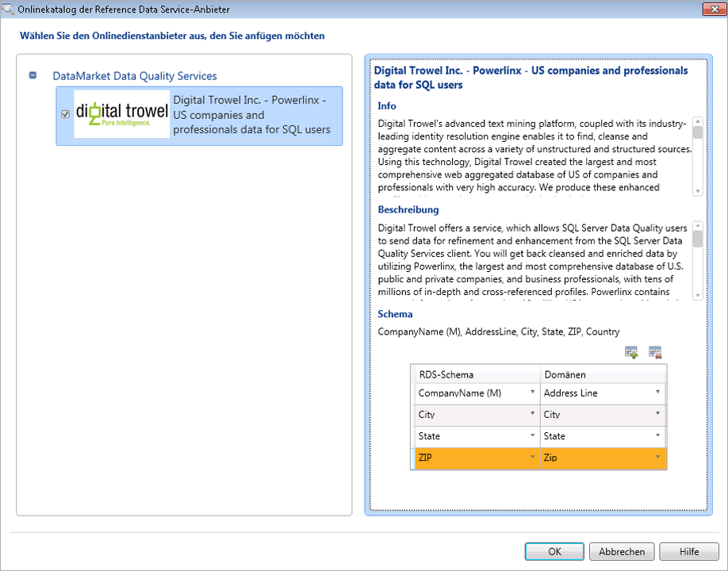Image resolution: width=728 pixels, height=571 pixels.
Task: Toggle the Digital Trowel provider checkbox
Action: pos(64,113)
